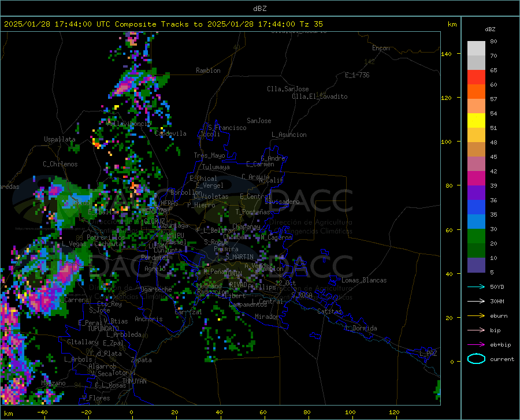The height and width of the screenshot is (420, 520).
Task: Click the purple 36-39 dBZ legend swatch
Action: coord(476,193)
